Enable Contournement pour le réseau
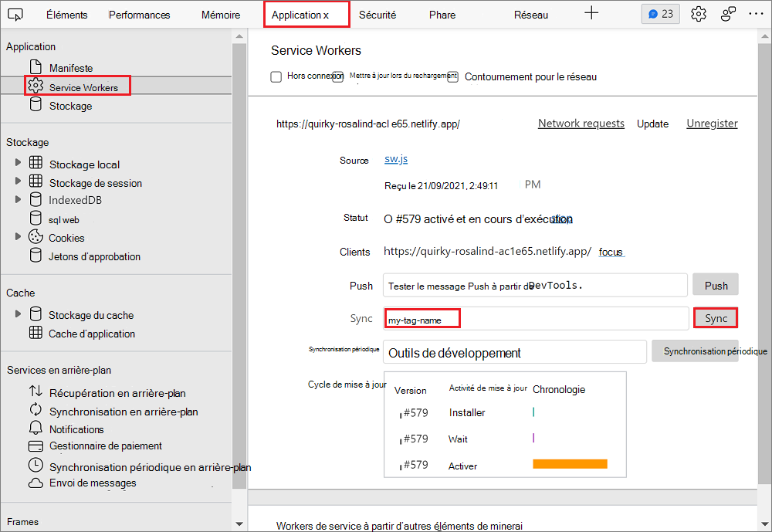The image size is (772, 532). point(453,76)
